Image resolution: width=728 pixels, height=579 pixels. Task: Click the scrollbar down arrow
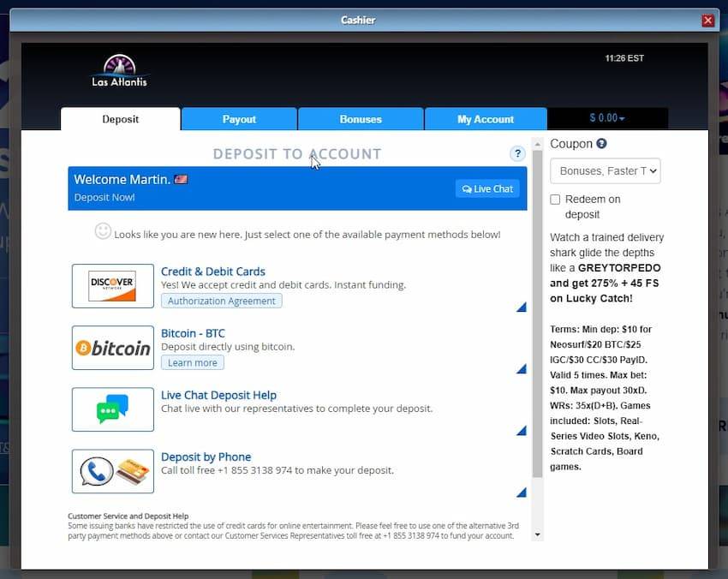pos(538,534)
